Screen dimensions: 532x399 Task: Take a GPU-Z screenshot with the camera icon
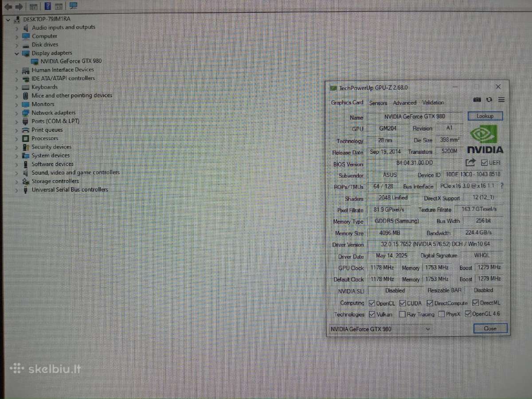(x=477, y=100)
